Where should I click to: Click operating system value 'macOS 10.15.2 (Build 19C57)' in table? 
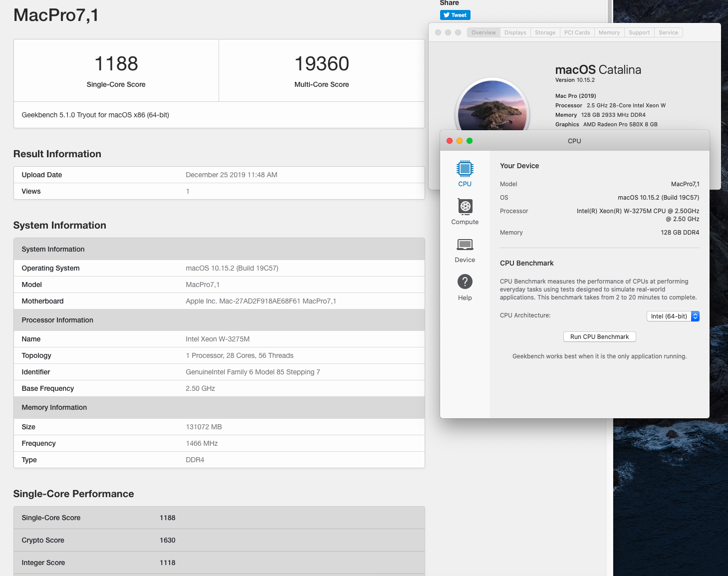pyautogui.click(x=232, y=268)
